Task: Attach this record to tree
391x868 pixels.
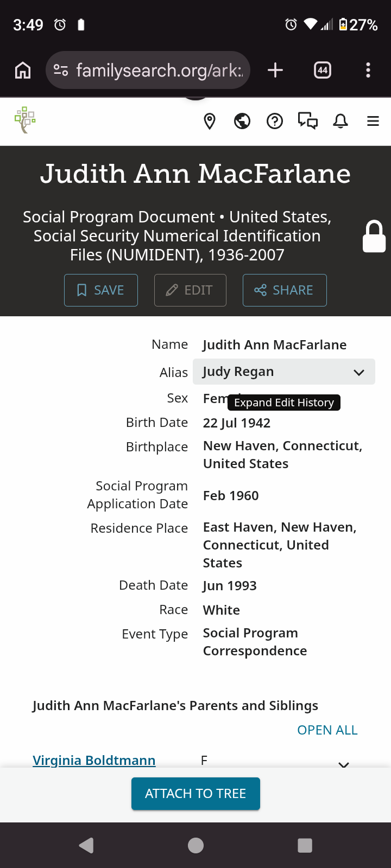Action: click(195, 794)
